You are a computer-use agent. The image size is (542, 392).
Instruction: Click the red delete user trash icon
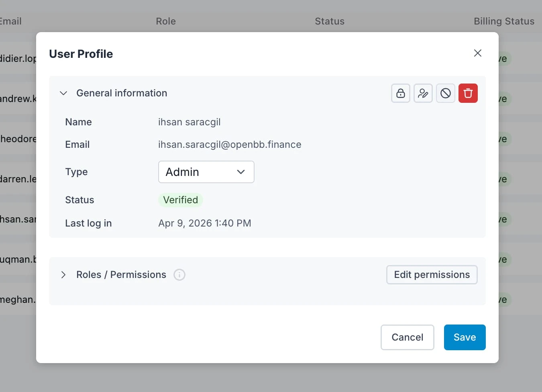point(468,93)
